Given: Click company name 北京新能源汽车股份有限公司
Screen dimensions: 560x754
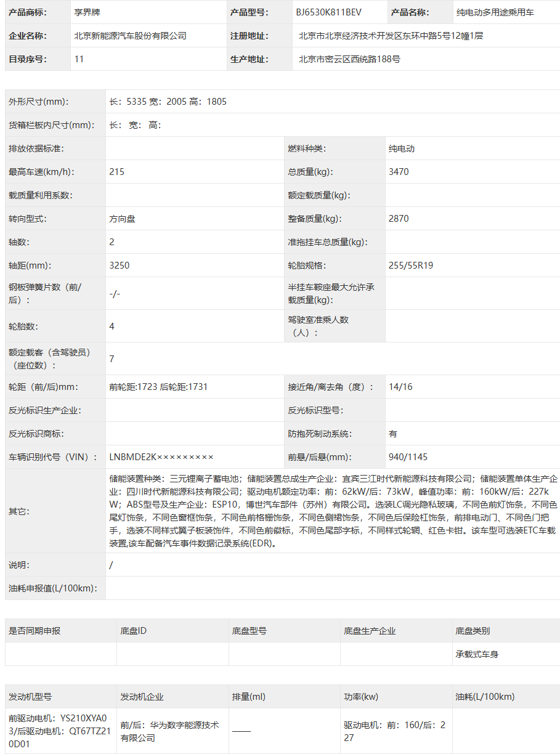Looking at the screenshot, I should tap(130, 36).
